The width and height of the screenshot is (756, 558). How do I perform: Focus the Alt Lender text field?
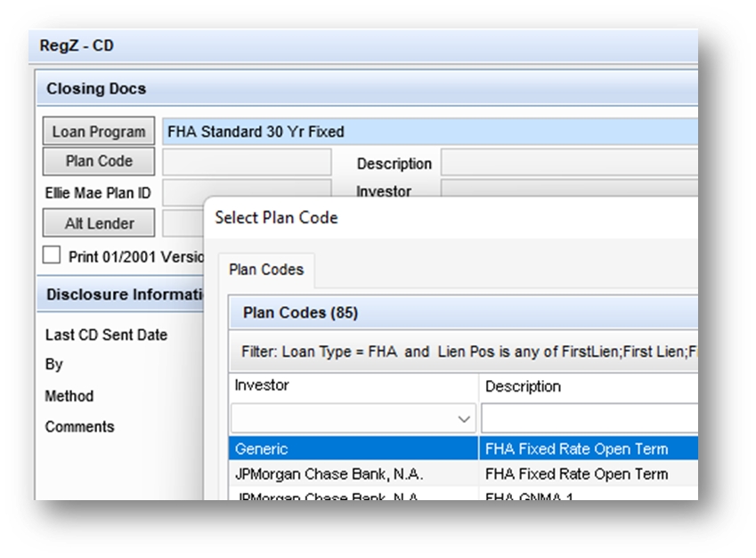[183, 223]
